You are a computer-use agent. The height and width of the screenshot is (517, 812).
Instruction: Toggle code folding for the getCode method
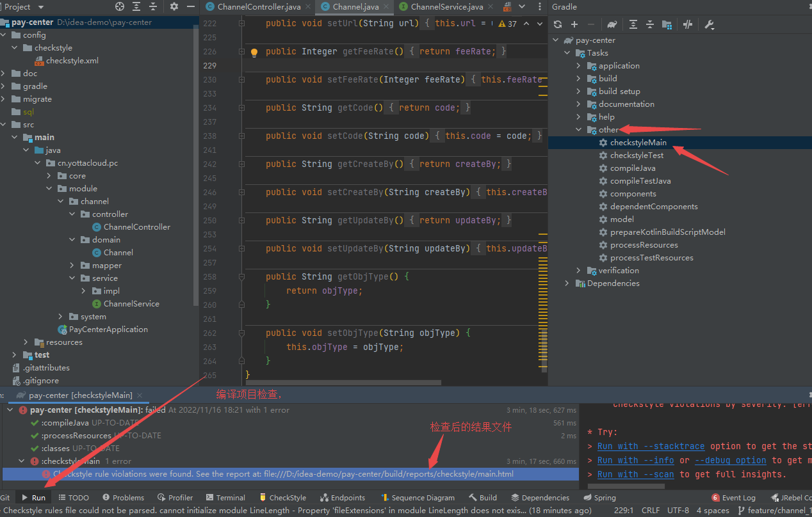tap(241, 107)
